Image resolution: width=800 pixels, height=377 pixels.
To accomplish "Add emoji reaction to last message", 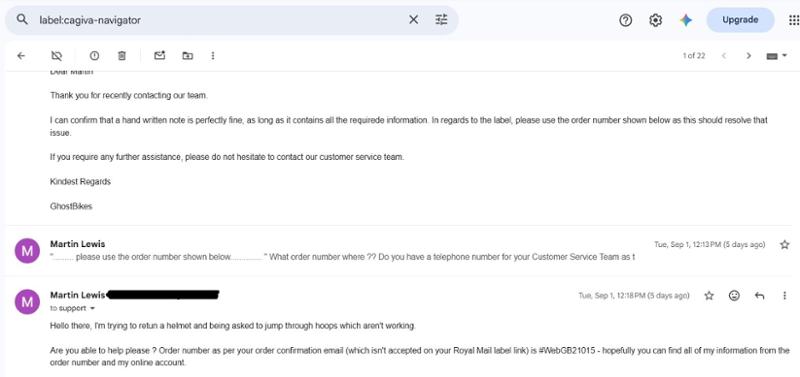I will click(734, 295).
